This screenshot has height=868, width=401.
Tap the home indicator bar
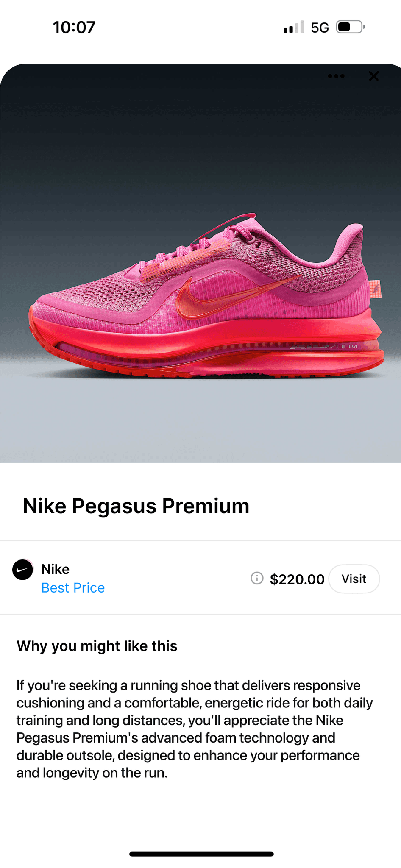(x=201, y=854)
